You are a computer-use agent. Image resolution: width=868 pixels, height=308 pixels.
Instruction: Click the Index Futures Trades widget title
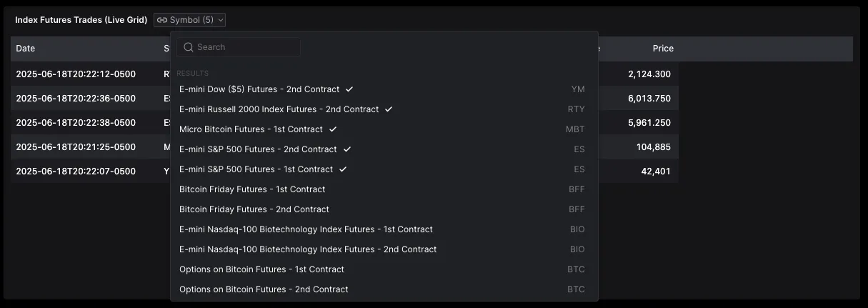click(x=81, y=20)
